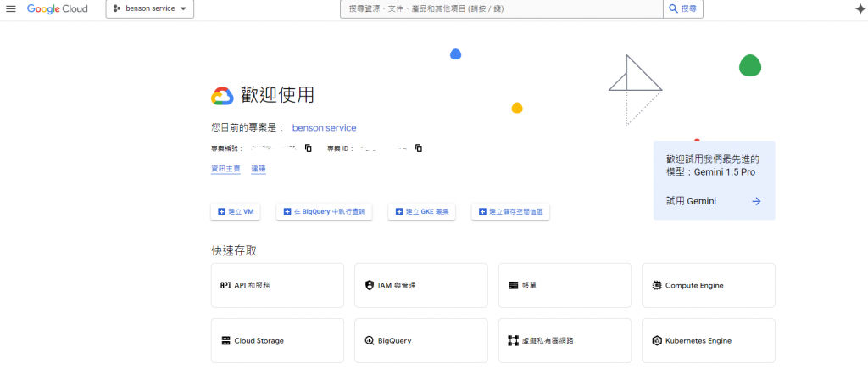Click the IAM shield icon

coord(370,286)
